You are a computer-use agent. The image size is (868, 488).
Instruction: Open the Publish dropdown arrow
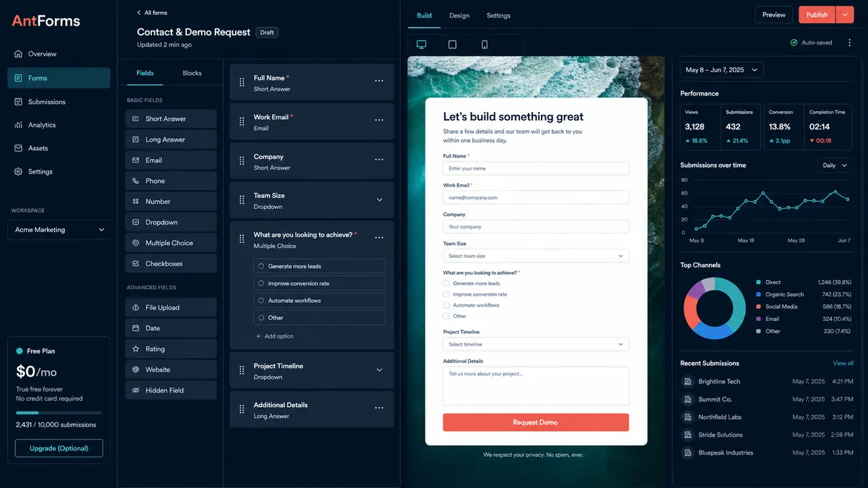pyautogui.click(x=845, y=14)
